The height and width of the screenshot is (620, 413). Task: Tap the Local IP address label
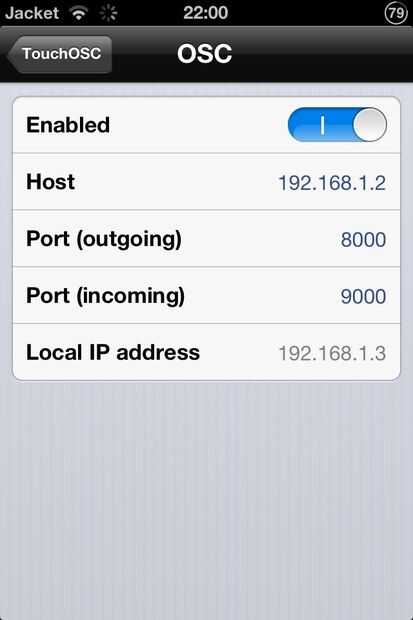pos(113,352)
